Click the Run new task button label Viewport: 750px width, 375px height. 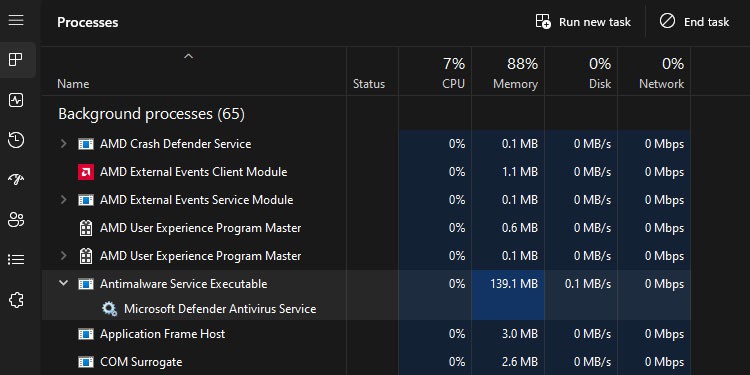tap(595, 22)
